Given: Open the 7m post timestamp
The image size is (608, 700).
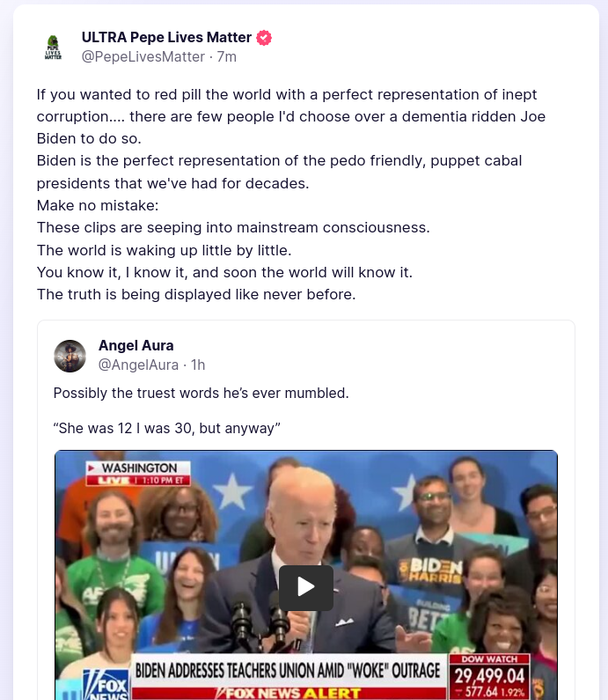Looking at the screenshot, I should point(227,56).
